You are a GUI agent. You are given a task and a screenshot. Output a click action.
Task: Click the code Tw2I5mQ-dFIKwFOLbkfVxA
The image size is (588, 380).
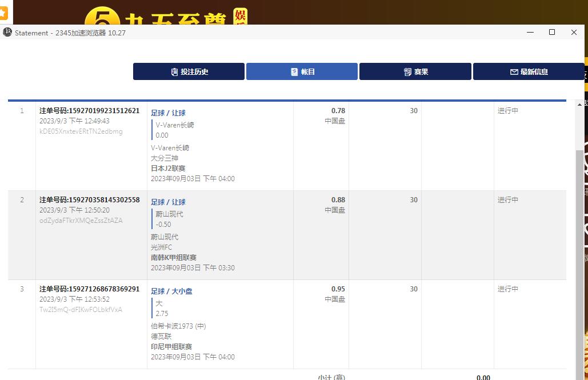[x=81, y=310]
